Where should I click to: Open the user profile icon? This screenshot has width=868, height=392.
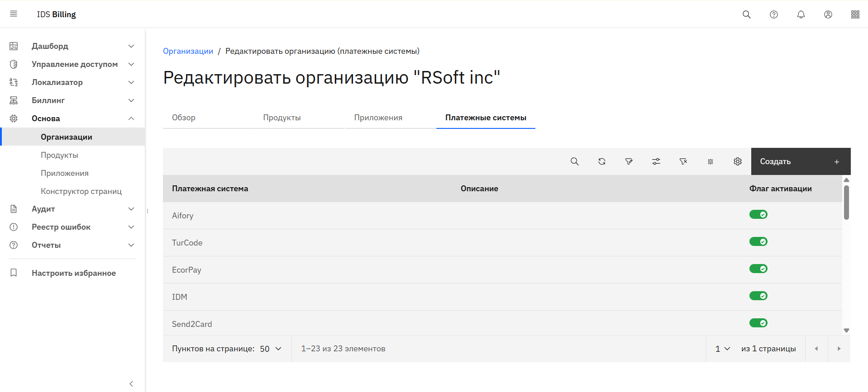pyautogui.click(x=828, y=14)
